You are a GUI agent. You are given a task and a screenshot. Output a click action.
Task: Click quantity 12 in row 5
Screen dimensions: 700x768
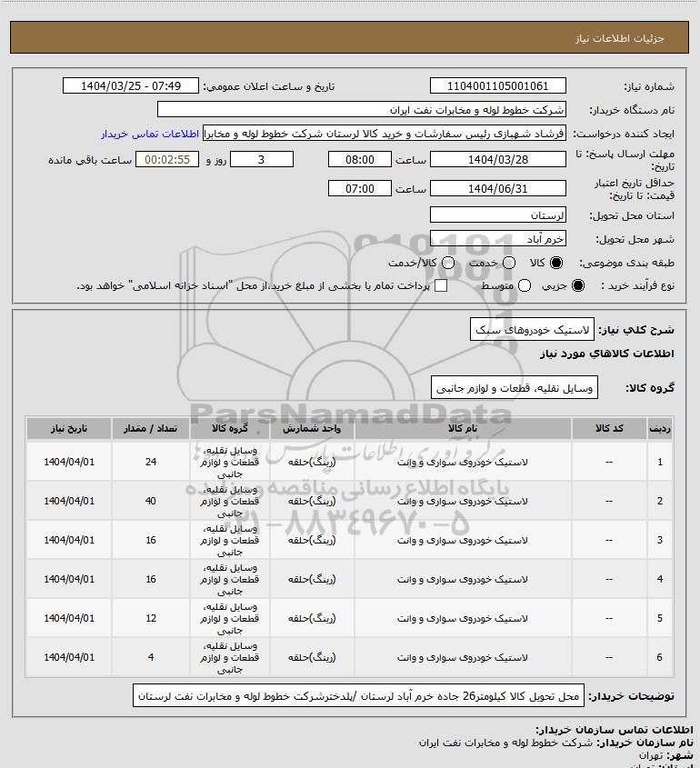point(151,619)
